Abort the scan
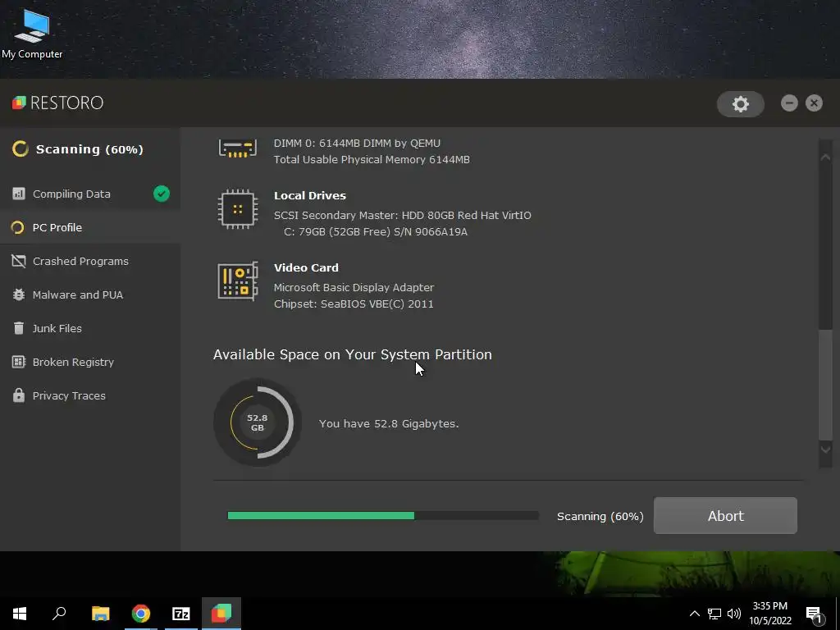Screen dimensions: 840x630 (x=725, y=515)
